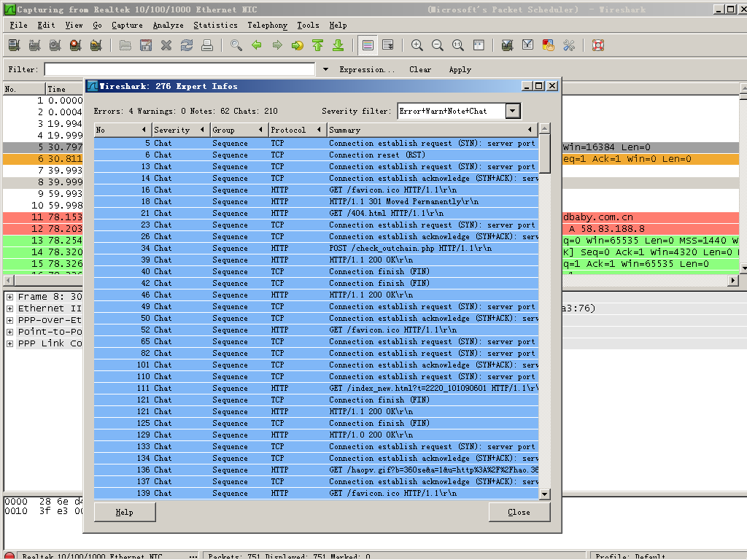Open the Analyze menu

(x=169, y=26)
